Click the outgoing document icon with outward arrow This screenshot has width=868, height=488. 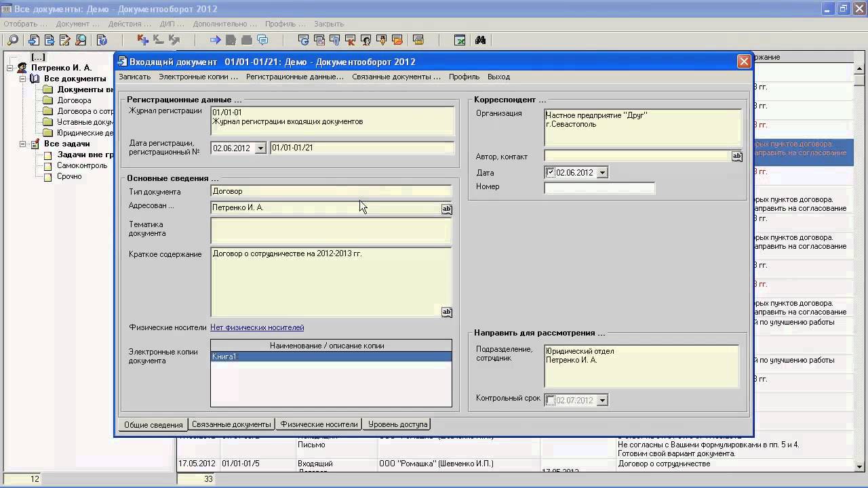point(50,40)
